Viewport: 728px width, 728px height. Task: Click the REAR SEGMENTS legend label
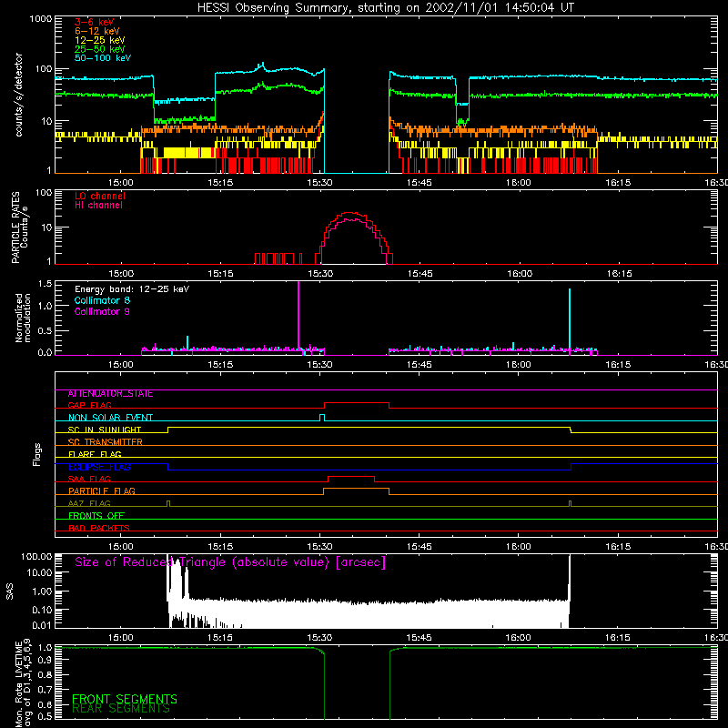point(121,709)
